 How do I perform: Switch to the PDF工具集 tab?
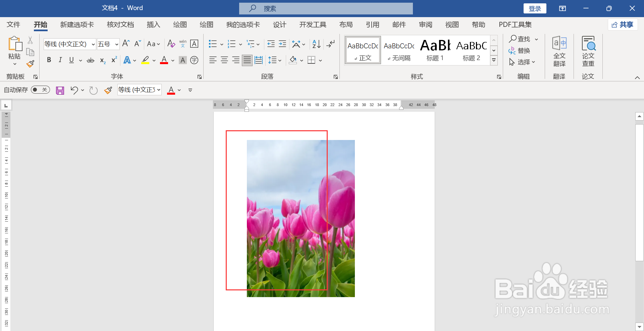pos(515,25)
